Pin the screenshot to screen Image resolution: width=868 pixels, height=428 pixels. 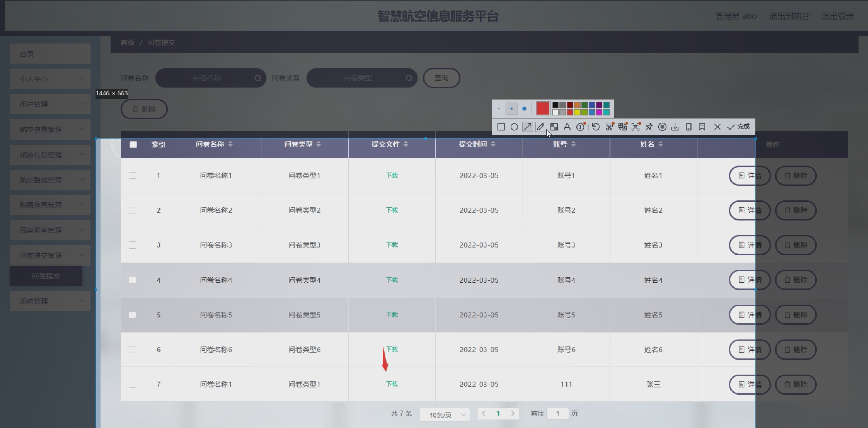[649, 127]
